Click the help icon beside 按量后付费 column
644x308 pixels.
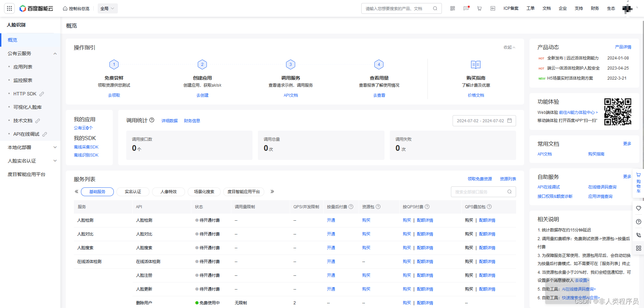[351, 207]
